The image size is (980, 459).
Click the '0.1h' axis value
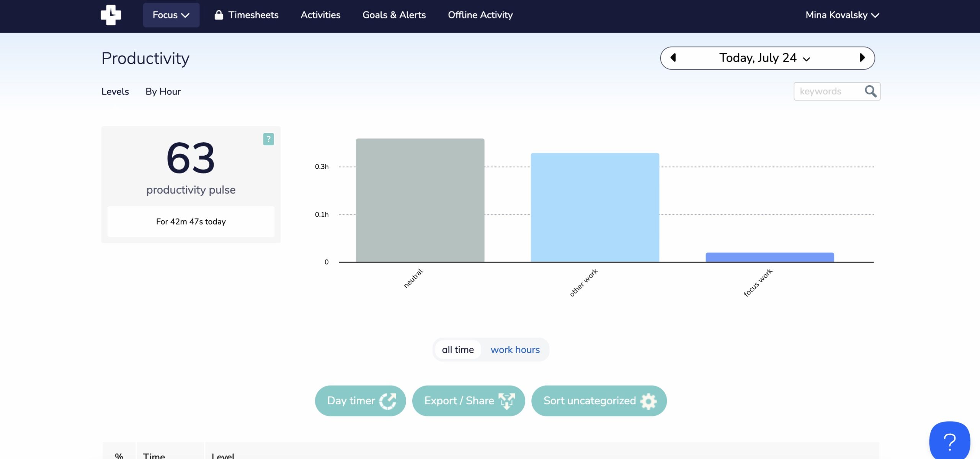(322, 215)
